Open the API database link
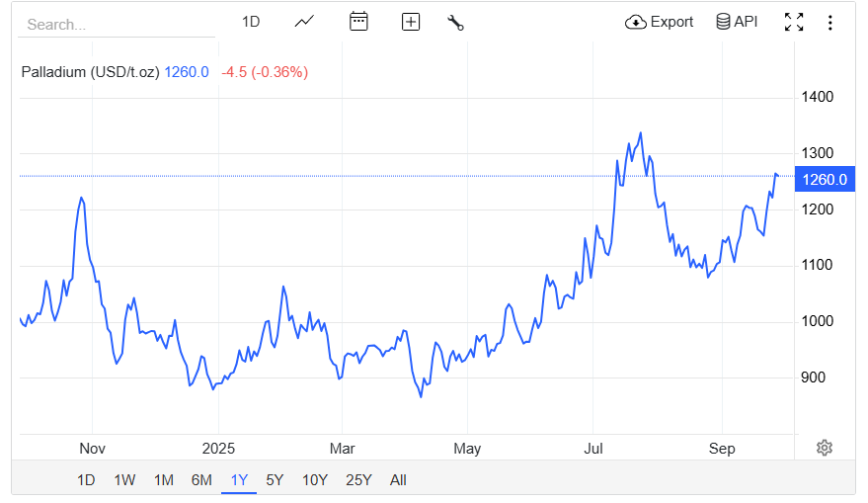Image resolution: width=868 pixels, height=503 pixels. [737, 22]
